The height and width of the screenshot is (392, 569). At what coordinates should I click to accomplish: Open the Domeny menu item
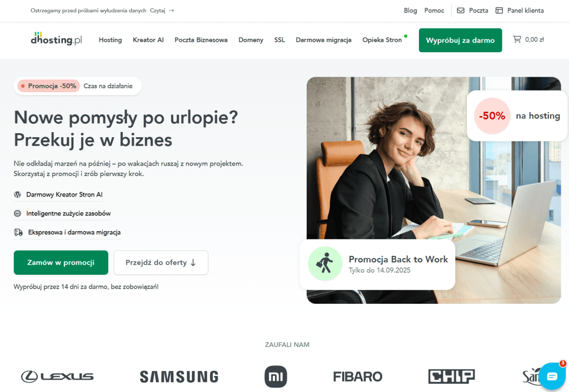pos(251,40)
